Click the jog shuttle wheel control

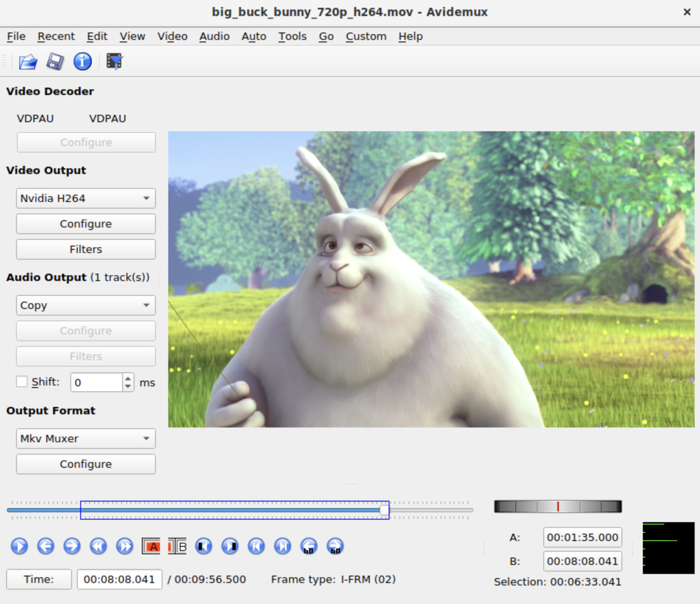click(x=558, y=506)
